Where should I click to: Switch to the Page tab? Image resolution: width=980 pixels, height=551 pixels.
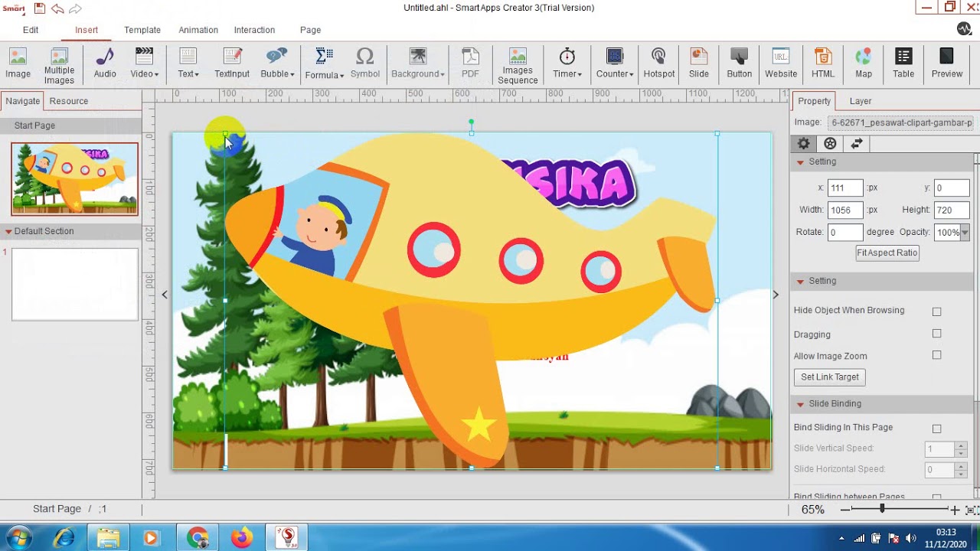(310, 30)
